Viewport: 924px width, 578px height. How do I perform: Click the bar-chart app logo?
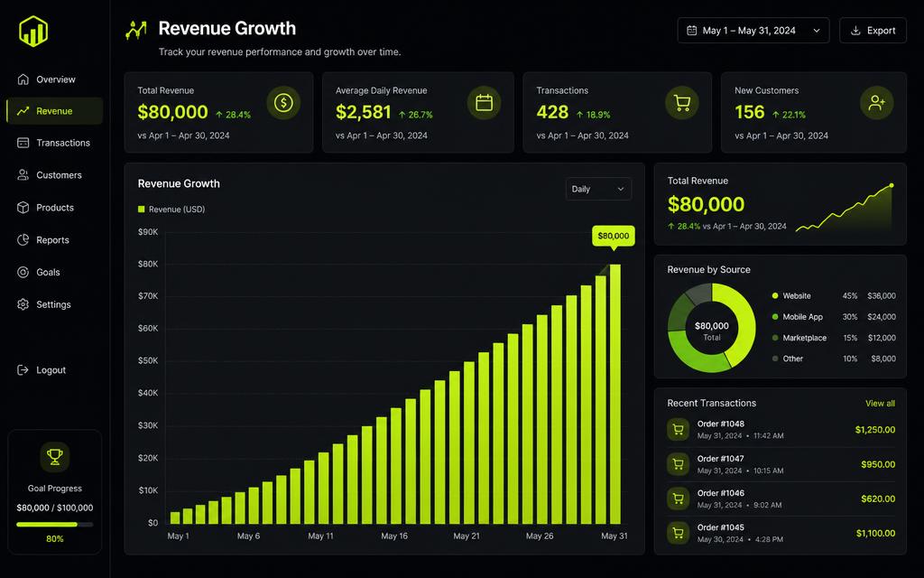33,32
